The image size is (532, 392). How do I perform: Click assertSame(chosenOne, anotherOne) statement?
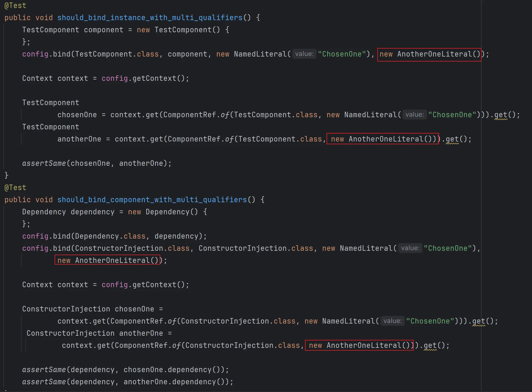click(97, 163)
